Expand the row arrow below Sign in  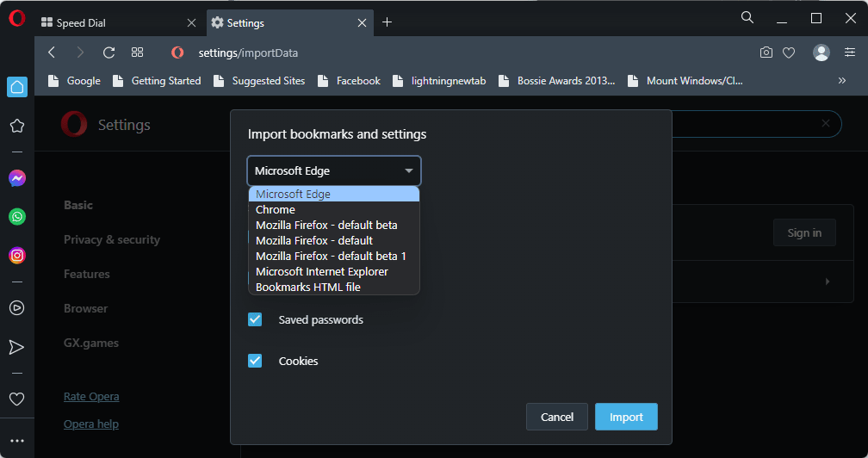[828, 282]
